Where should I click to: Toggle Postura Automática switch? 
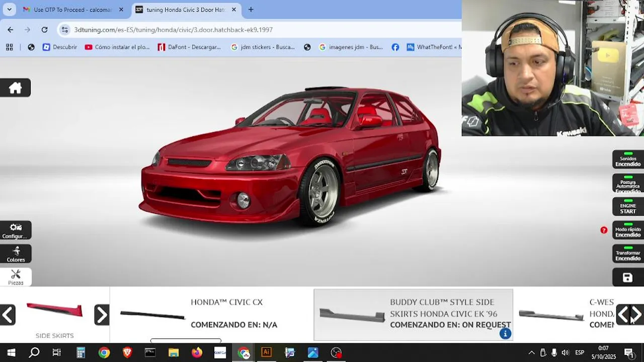coord(628,183)
